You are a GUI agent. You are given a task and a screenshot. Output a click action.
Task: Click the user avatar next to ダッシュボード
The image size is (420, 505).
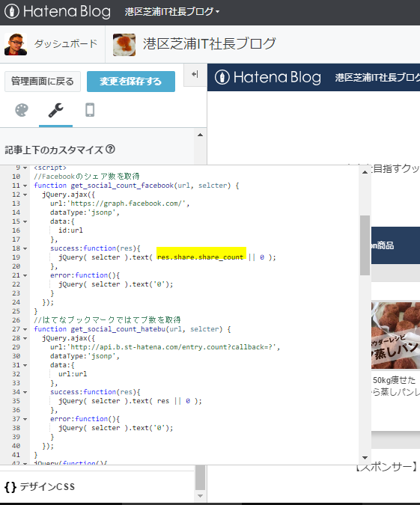click(16, 44)
